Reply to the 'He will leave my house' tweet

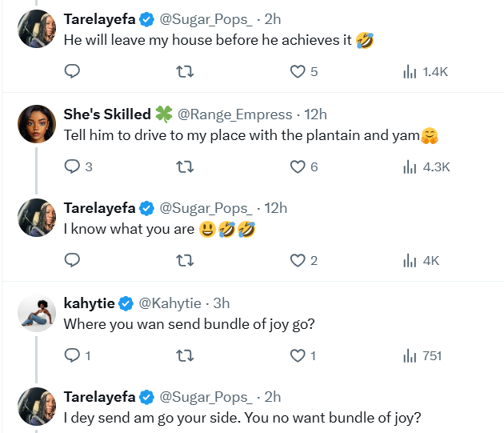click(72, 72)
